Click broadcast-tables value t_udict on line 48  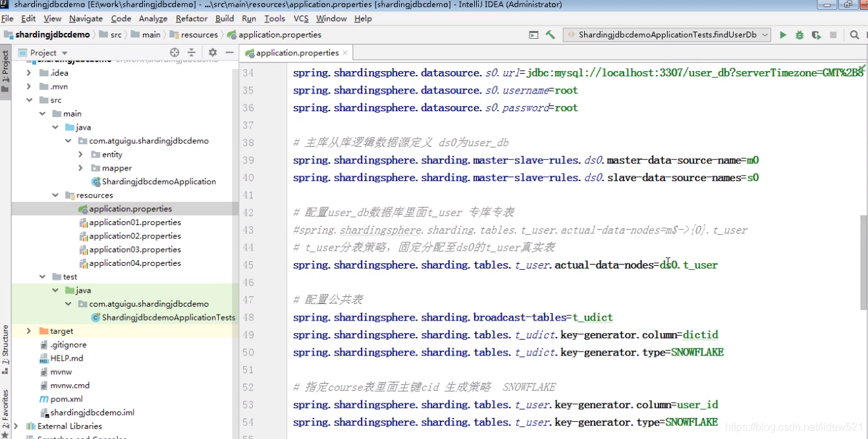(592, 317)
